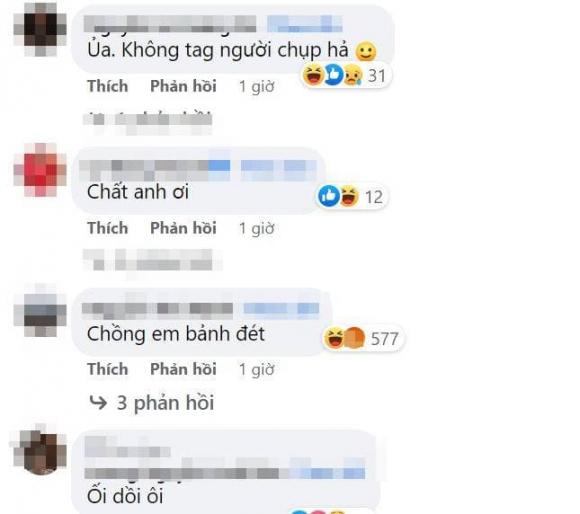This screenshot has width=580, height=514.
Task: Open the gray avatar beside 'Chồng em bánh đét'
Action: tap(40, 310)
